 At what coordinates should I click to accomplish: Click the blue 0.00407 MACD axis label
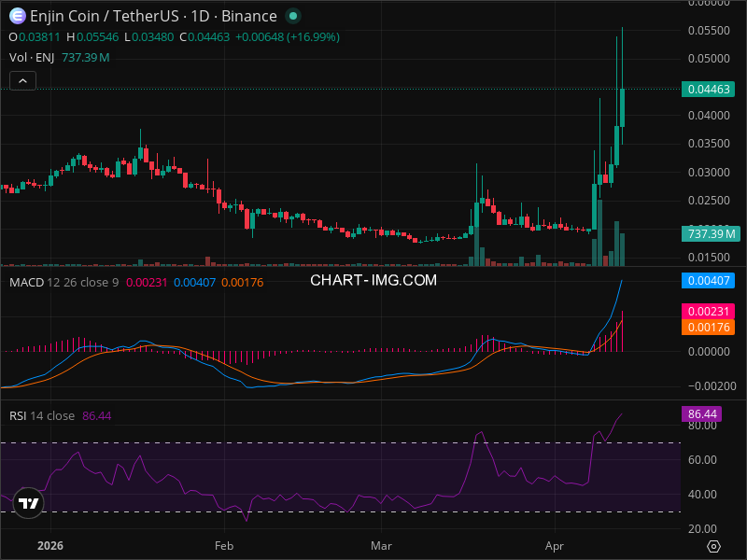[709, 281]
